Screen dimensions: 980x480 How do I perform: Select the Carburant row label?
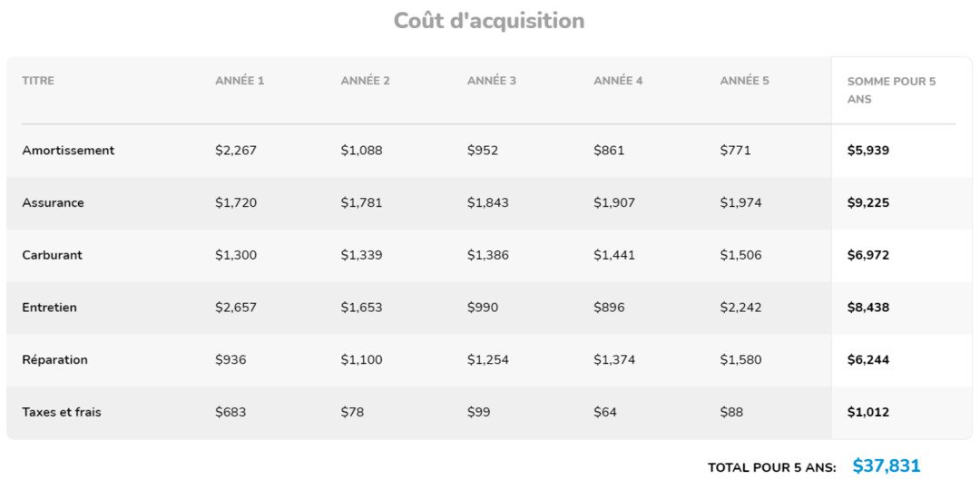coord(52,255)
